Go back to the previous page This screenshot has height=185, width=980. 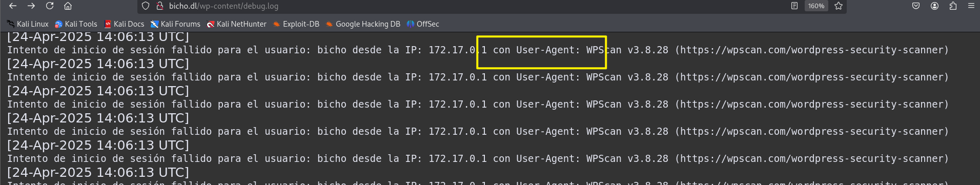tap(13, 6)
